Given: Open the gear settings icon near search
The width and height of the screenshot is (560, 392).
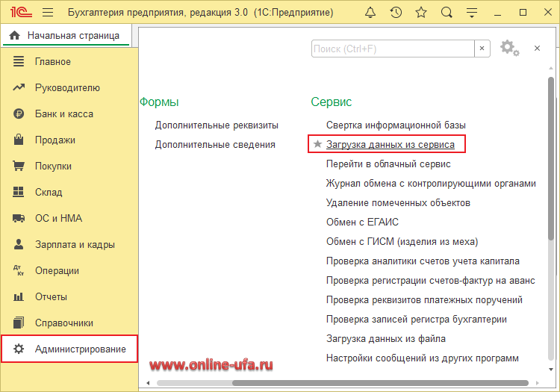Looking at the screenshot, I should [x=507, y=48].
